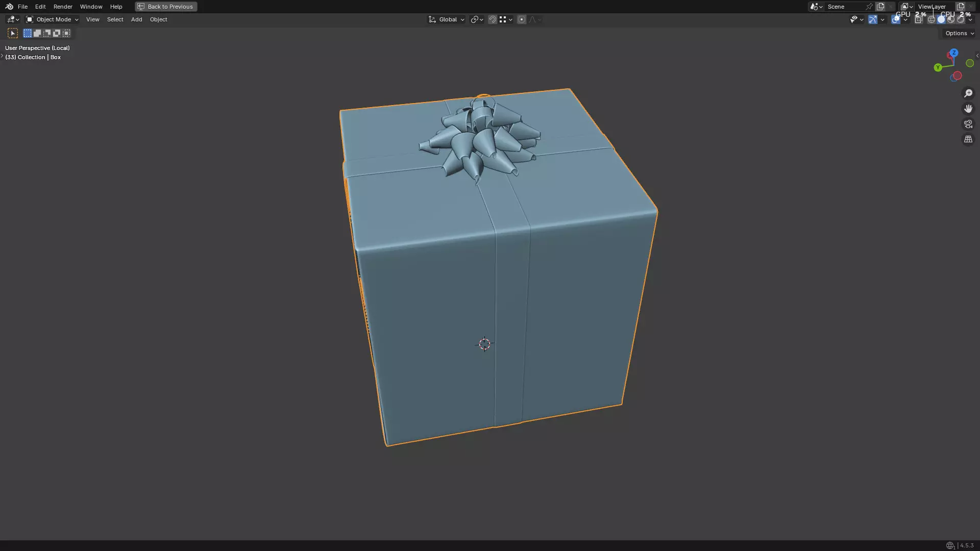Switch to material preview shading
This screenshot has height=551, width=980.
(x=951, y=19)
